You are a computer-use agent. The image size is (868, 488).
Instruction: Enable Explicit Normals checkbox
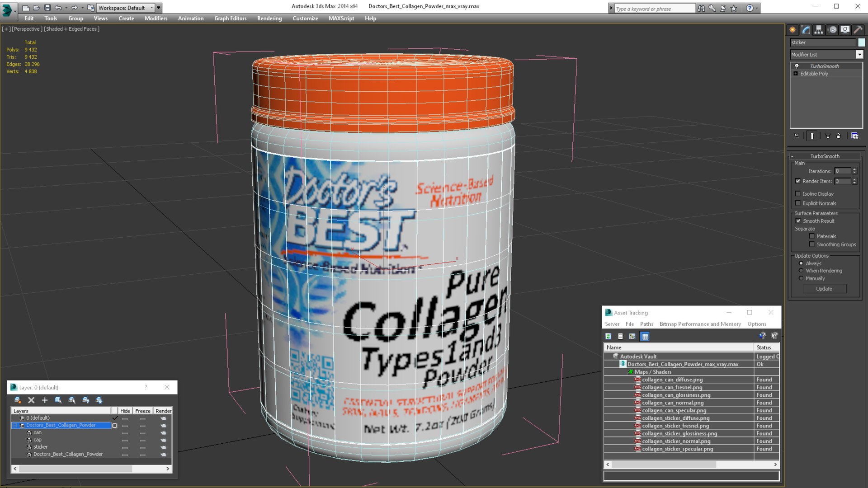click(798, 203)
